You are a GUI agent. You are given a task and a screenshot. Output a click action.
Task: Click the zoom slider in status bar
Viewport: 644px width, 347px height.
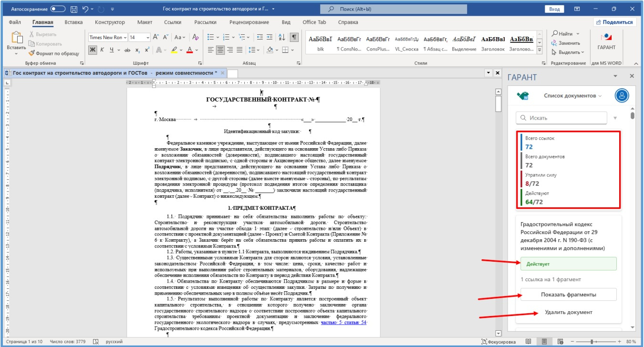click(592, 342)
